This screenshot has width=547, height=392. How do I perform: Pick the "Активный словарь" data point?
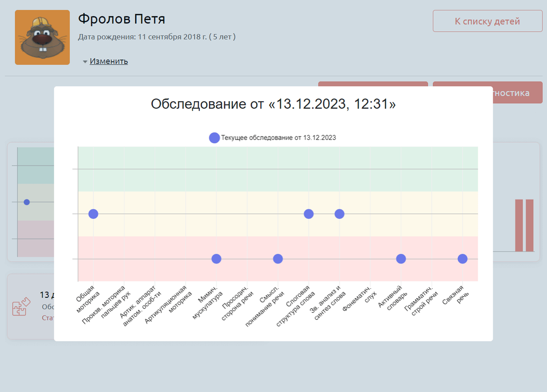(401, 259)
